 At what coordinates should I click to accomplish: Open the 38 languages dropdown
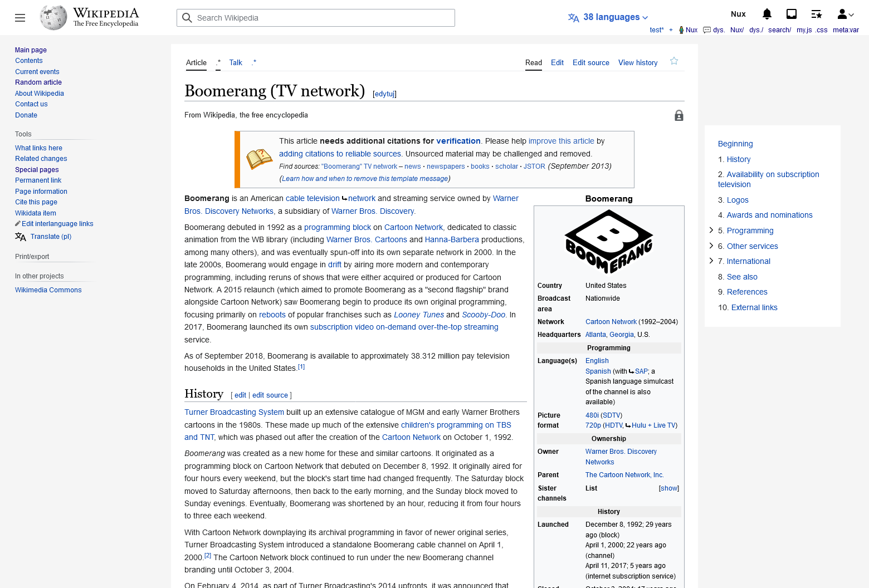point(616,17)
